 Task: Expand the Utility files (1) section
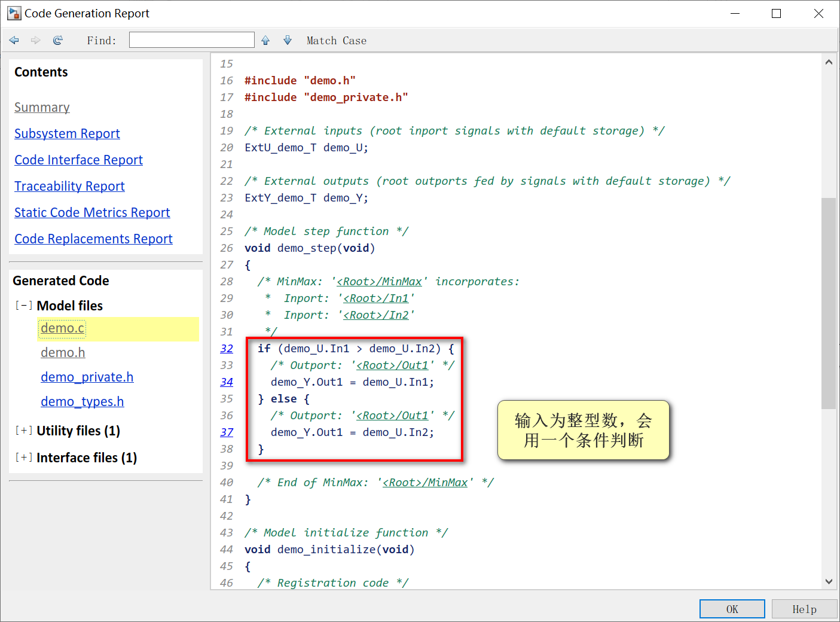click(24, 430)
